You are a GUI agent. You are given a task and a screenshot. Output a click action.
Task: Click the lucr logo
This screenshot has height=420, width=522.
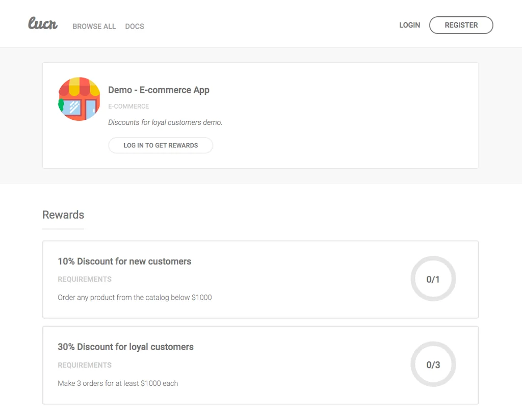pyautogui.click(x=43, y=24)
